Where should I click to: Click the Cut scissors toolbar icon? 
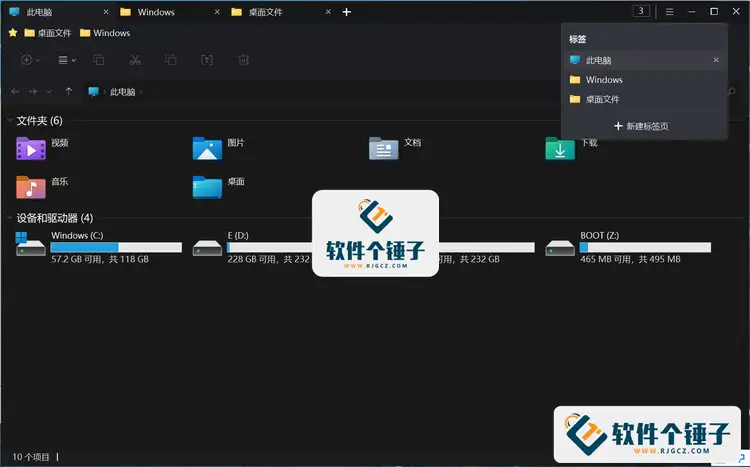coord(135,60)
